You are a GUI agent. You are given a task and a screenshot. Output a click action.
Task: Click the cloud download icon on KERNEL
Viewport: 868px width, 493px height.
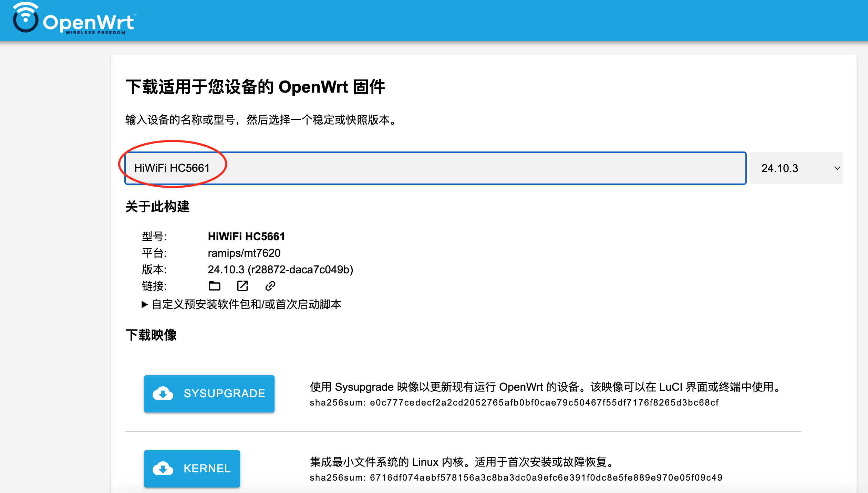[x=163, y=469]
